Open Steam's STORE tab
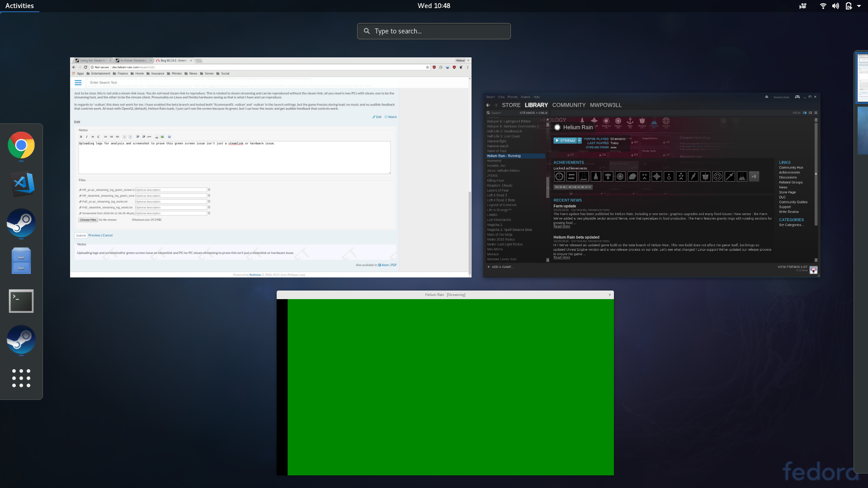Viewport: 868px width, 488px height. [511, 105]
